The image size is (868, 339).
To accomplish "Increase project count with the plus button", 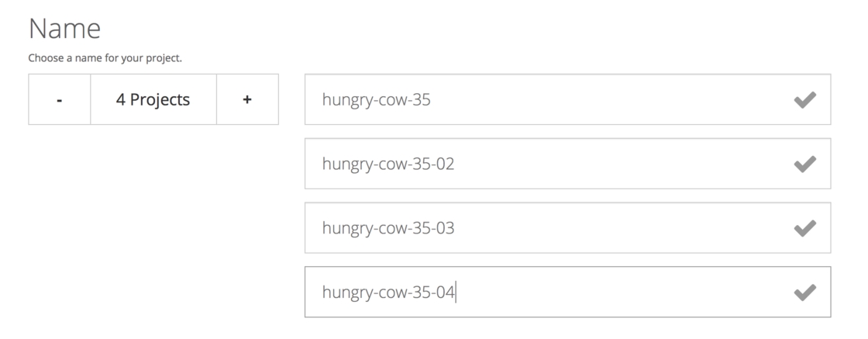I will coord(247,100).
